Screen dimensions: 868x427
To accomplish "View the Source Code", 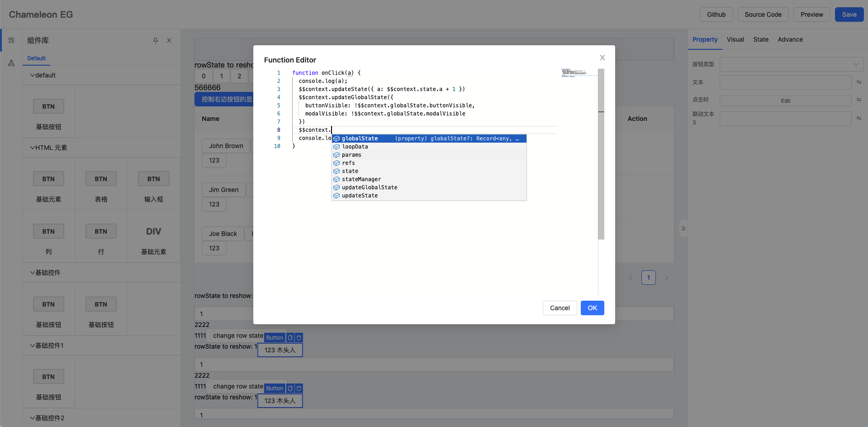I will [x=763, y=14].
